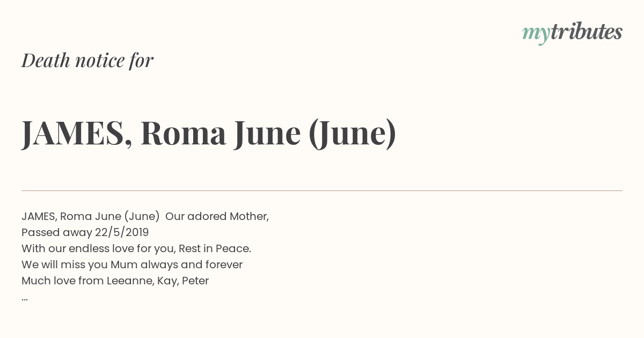Select the "Death notice for" heading
Image resolution: width=644 pixels, height=338 pixels.
point(87,60)
